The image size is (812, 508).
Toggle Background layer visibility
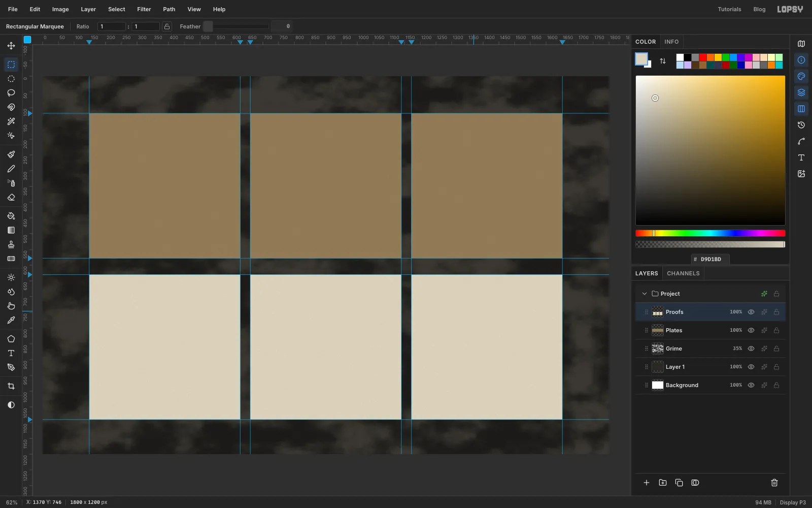coord(751,385)
